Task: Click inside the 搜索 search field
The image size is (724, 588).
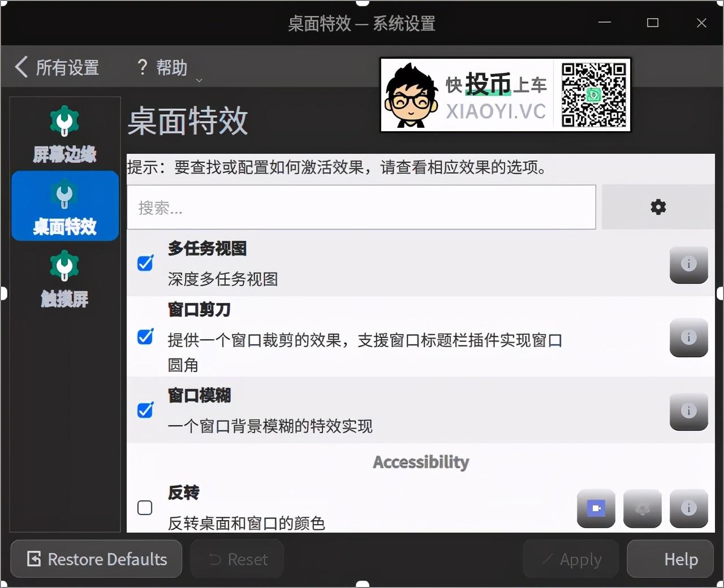Action: click(x=362, y=207)
